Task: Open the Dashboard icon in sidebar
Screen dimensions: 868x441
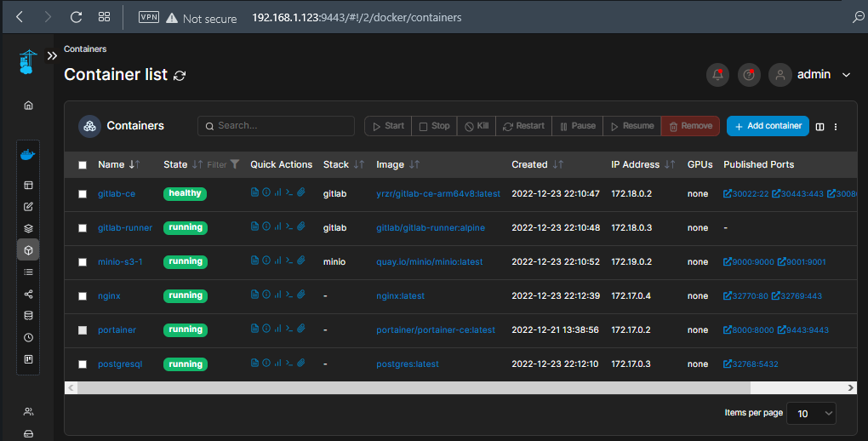Action: [x=28, y=185]
